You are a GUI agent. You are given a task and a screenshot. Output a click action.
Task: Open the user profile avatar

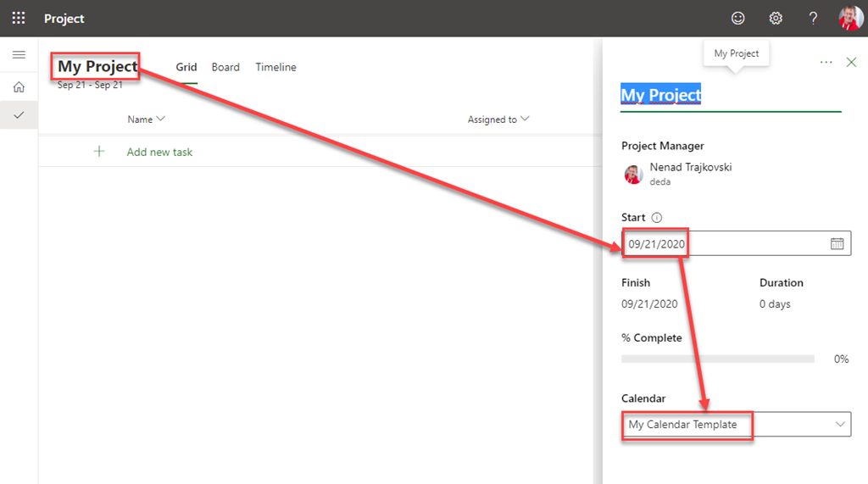point(850,18)
